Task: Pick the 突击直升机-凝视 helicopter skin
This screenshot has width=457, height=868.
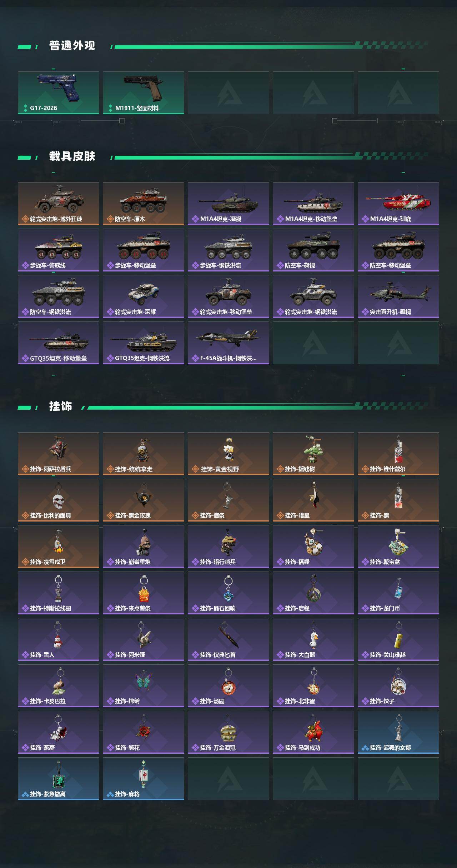Action: (x=398, y=296)
